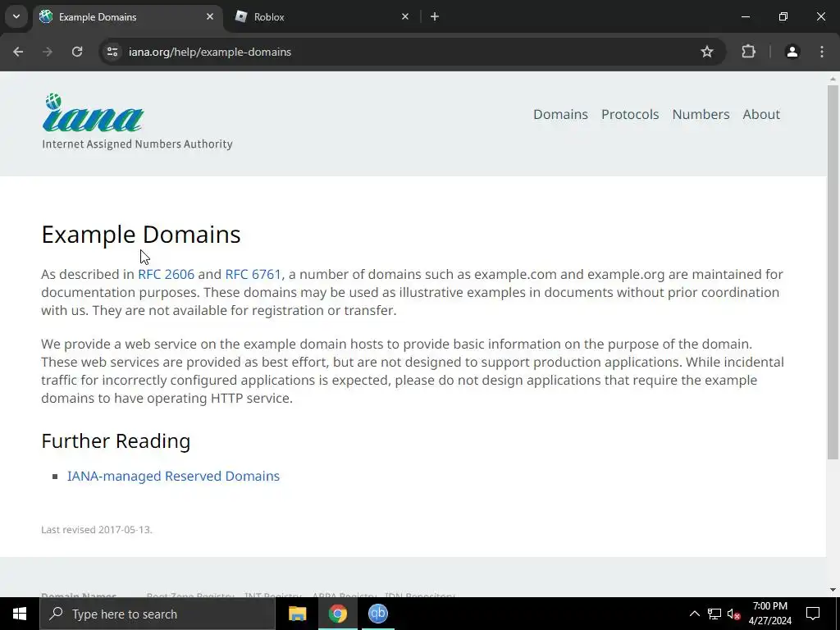Switch to the Roblox tab
This screenshot has height=630, width=840.
[x=322, y=16]
